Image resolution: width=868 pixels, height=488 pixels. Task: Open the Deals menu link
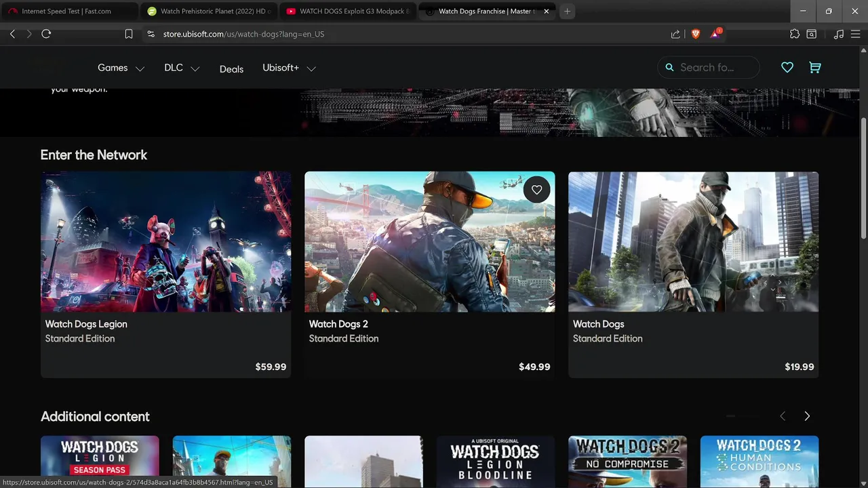pos(231,68)
